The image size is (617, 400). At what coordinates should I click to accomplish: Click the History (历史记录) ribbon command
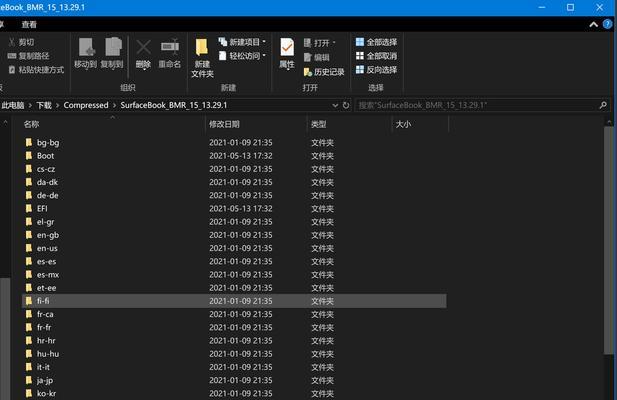324,72
